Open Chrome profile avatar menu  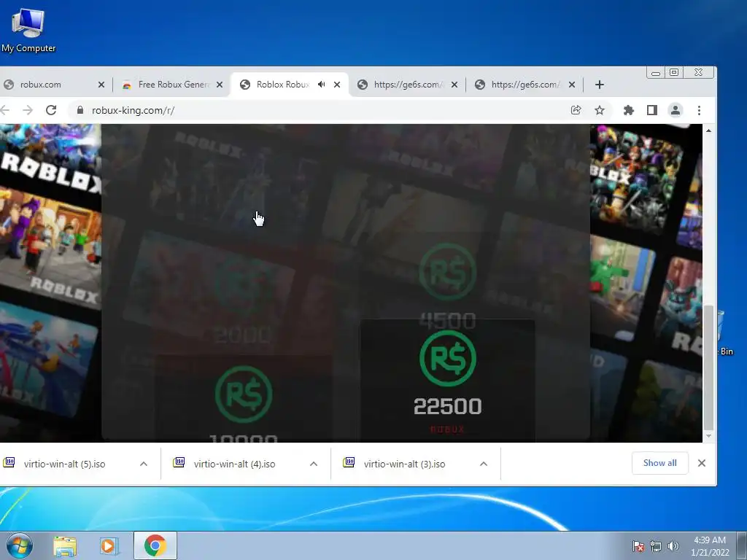pyautogui.click(x=675, y=111)
